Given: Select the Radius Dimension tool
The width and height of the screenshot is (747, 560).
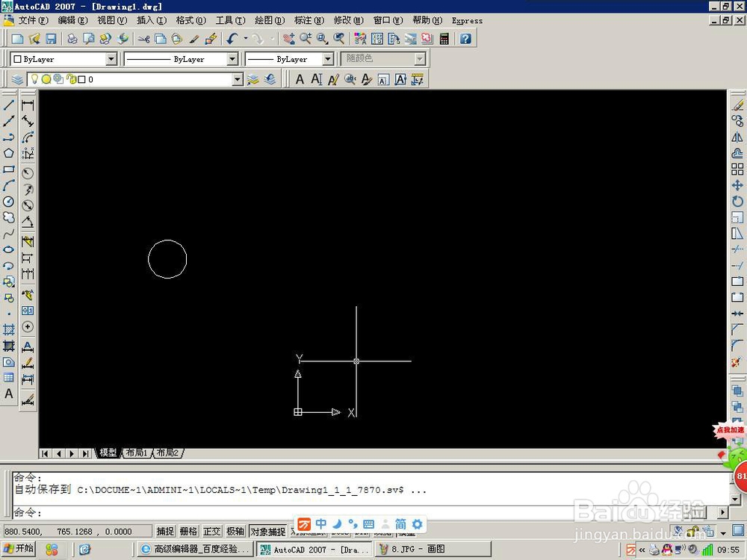Looking at the screenshot, I should pos(28,173).
